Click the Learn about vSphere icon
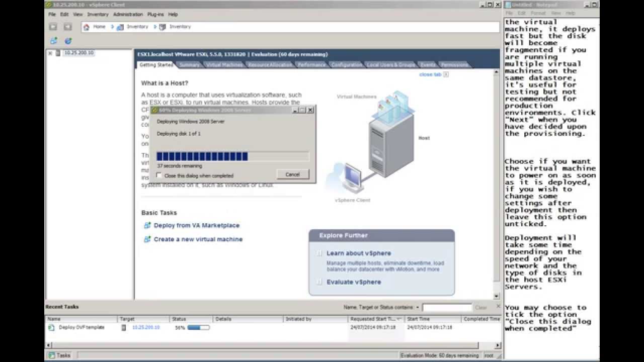The height and width of the screenshot is (362, 644). [319, 253]
